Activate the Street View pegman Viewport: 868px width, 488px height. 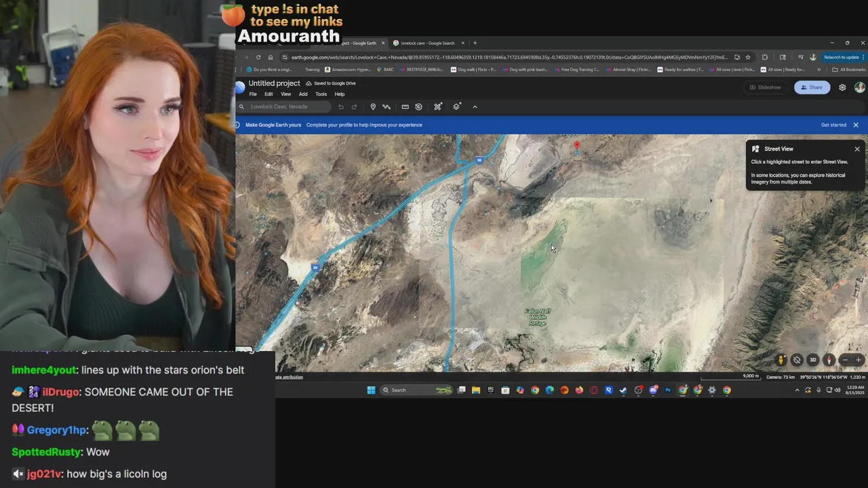tap(781, 360)
